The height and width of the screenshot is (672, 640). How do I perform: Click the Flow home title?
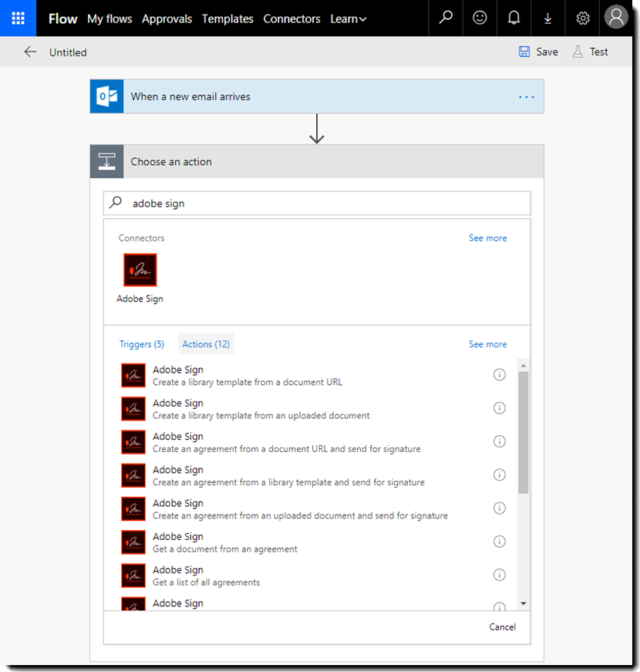(63, 19)
